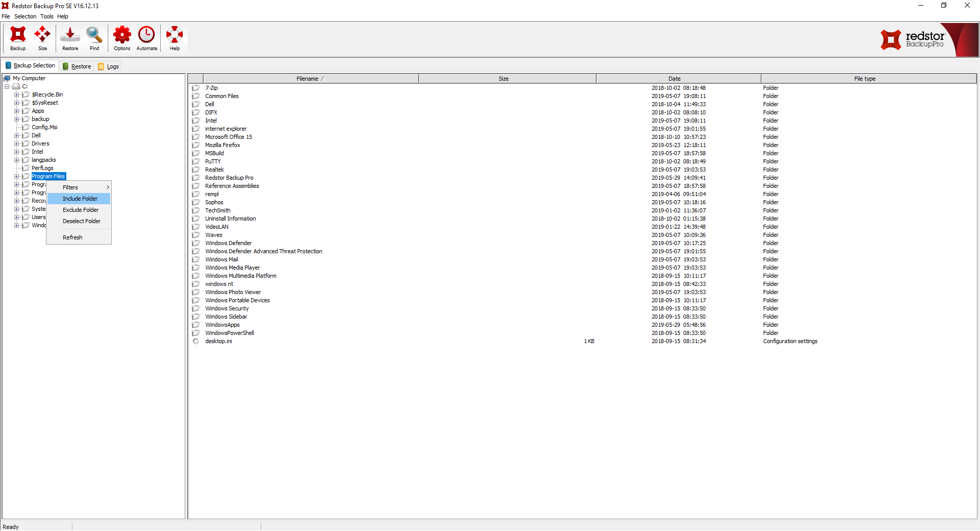Image resolution: width=980 pixels, height=531 pixels.
Task: Toggle selection box of $SysReset tree folder
Action: (x=26, y=103)
